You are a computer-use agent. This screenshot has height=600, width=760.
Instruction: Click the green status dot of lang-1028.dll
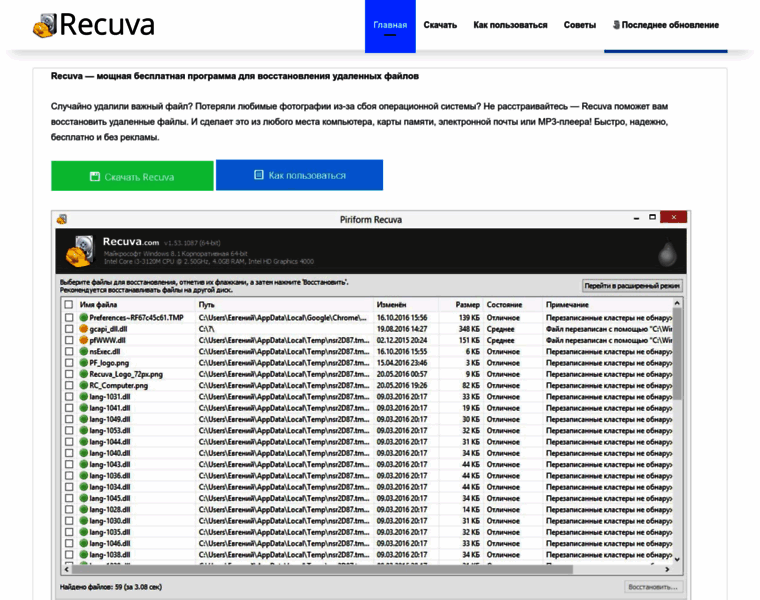click(83, 509)
